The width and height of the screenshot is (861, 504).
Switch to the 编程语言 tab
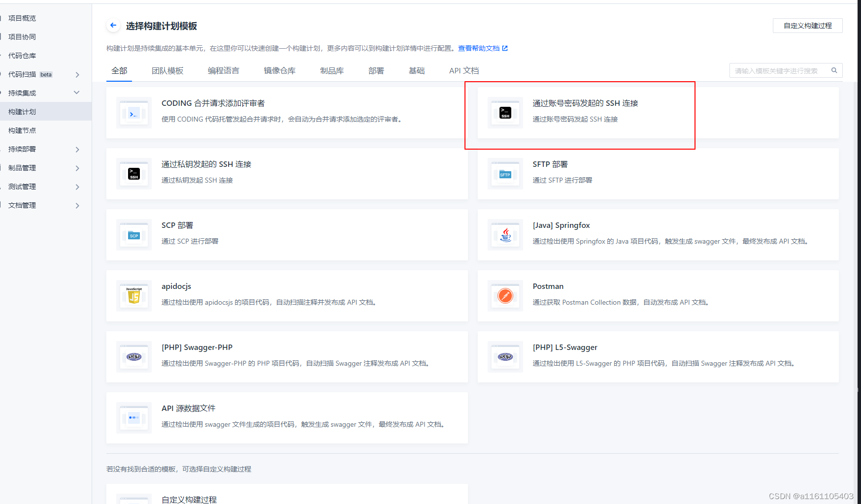[x=224, y=70]
